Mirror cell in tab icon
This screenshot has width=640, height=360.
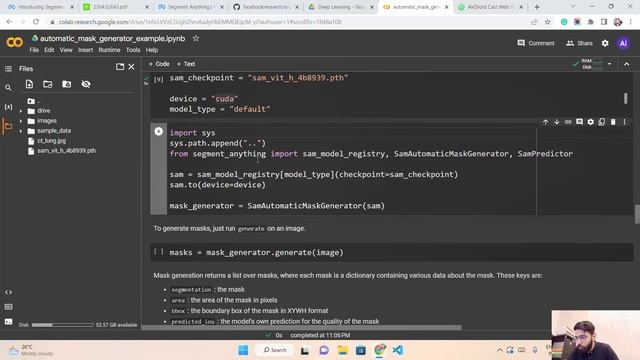(602, 122)
